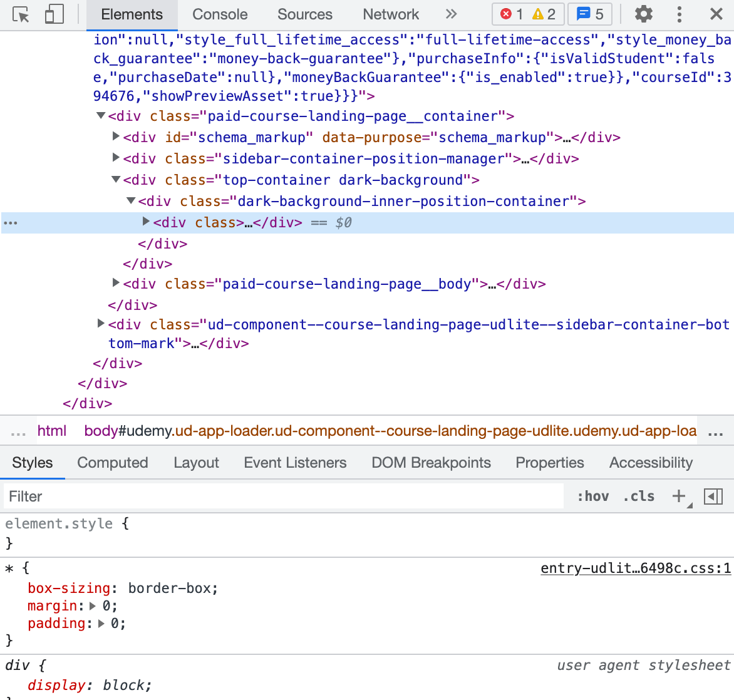This screenshot has height=700, width=734.
Task: Expand the margin shorthand property arrow
Action: click(93, 606)
